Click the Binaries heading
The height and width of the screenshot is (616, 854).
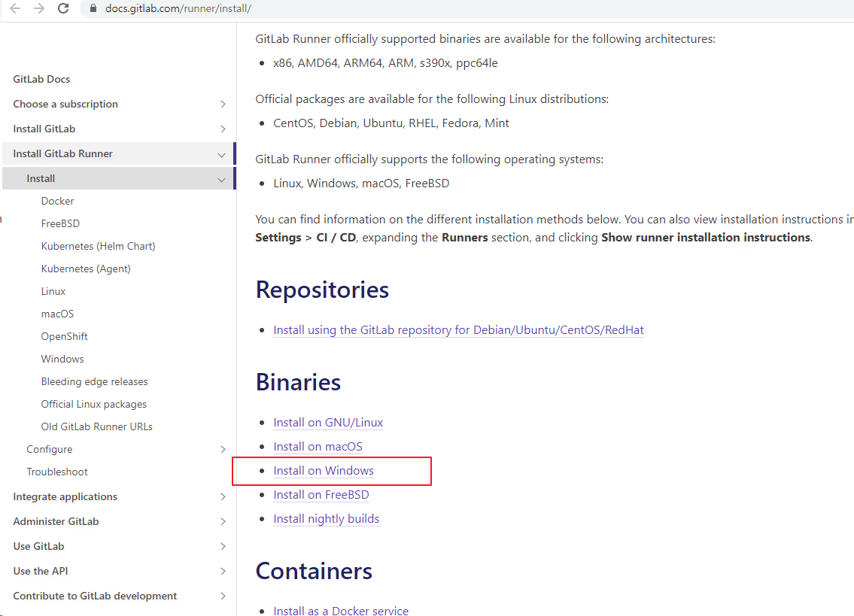click(x=299, y=382)
